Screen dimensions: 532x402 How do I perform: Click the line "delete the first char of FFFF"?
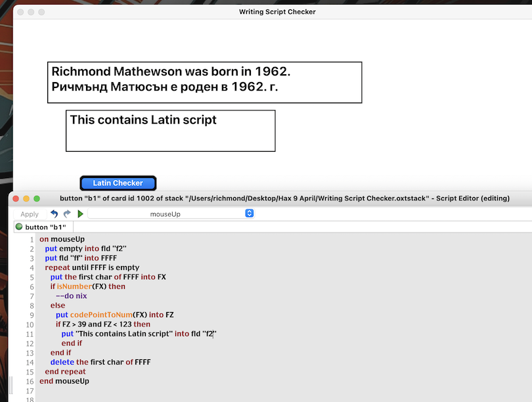pyautogui.click(x=100, y=363)
